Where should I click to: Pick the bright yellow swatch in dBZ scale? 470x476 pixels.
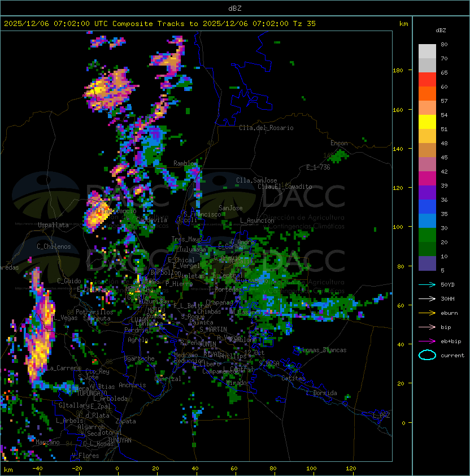click(427, 122)
